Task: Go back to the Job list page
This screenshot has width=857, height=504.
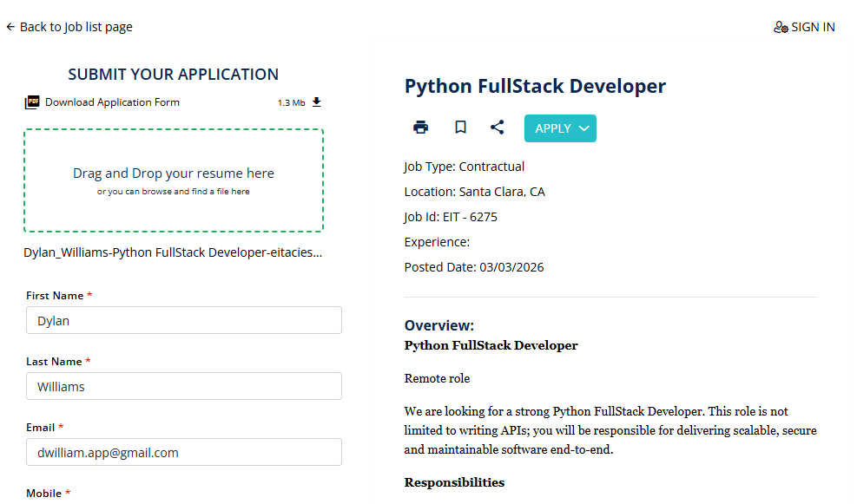Action: [76, 27]
